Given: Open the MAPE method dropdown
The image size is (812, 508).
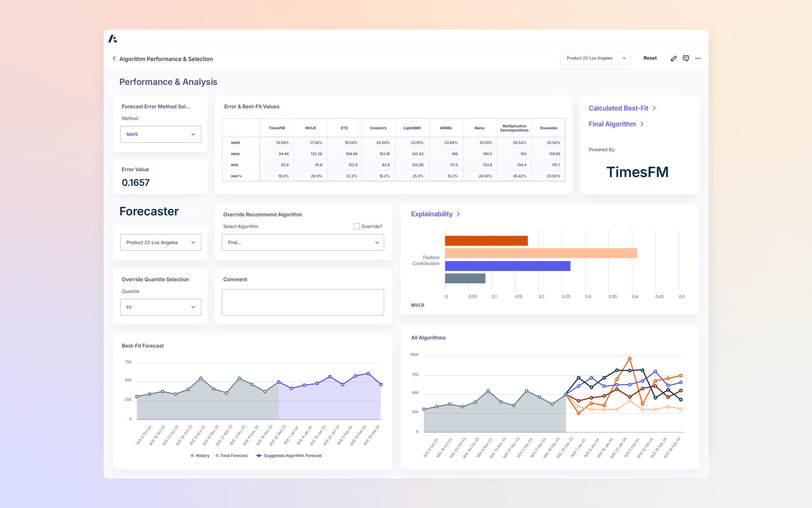Looking at the screenshot, I should coord(161,134).
